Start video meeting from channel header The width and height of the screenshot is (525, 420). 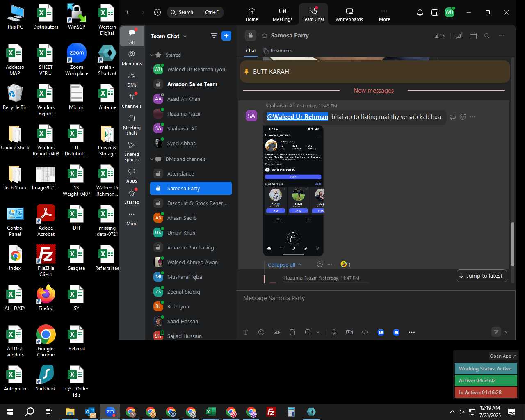tap(459, 36)
